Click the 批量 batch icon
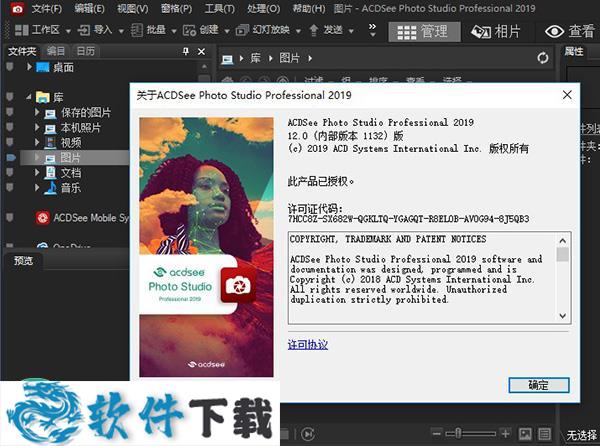This screenshot has width=600, height=446. pos(137,30)
